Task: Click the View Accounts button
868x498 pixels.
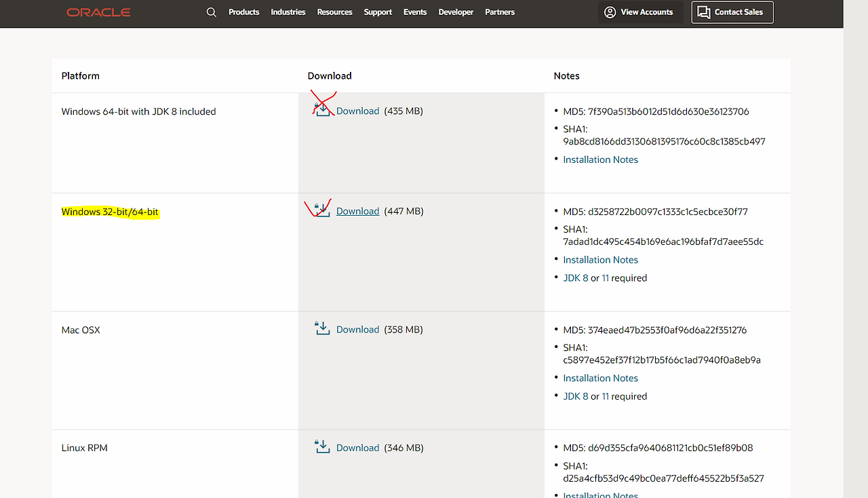Action: coord(640,12)
